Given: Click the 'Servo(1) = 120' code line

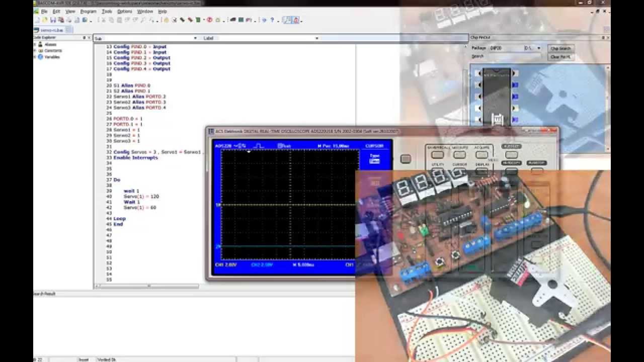Looking at the screenshot, I should point(141,196).
